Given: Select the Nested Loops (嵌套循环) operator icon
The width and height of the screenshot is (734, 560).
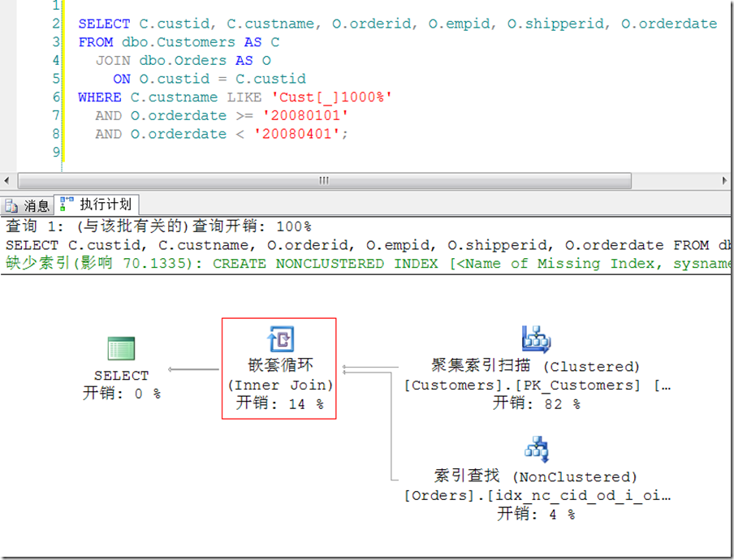Looking at the screenshot, I should click(280, 338).
